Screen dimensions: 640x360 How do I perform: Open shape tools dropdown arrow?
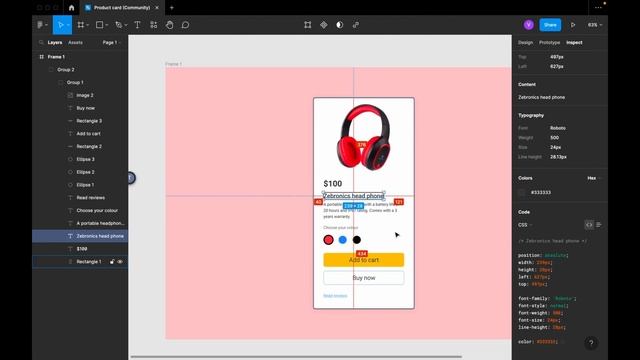(107, 25)
